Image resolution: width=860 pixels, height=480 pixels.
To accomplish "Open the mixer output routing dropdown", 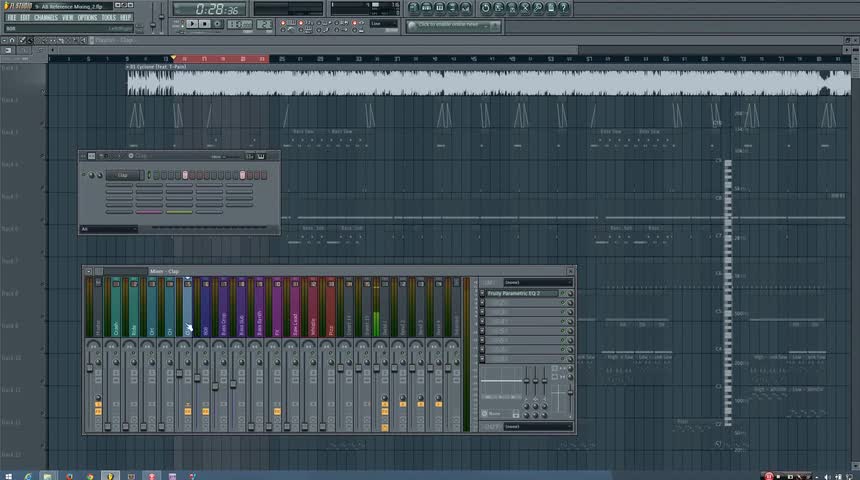I will 538,426.
